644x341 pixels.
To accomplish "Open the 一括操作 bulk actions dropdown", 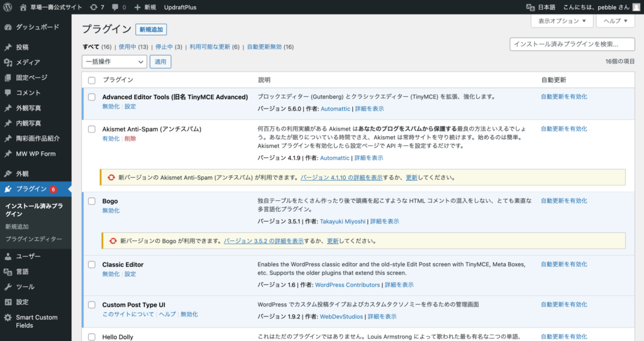I will [x=114, y=62].
